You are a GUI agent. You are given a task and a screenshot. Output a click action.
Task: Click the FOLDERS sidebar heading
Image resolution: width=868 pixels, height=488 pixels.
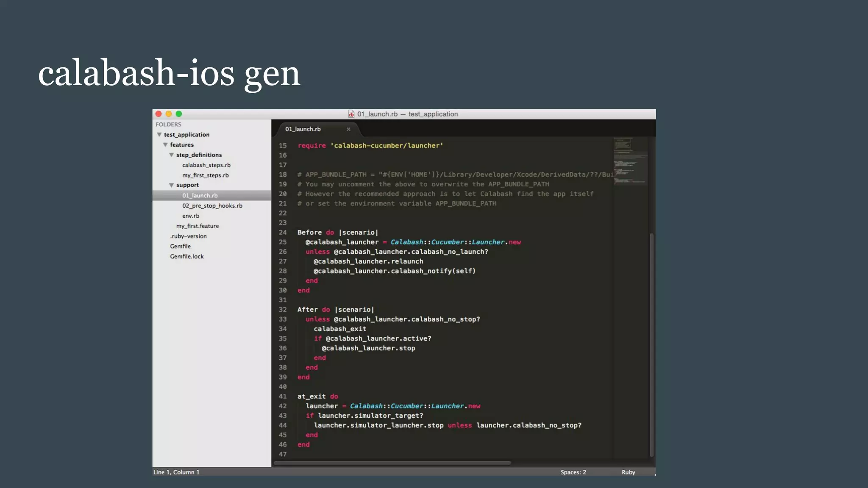(168, 125)
